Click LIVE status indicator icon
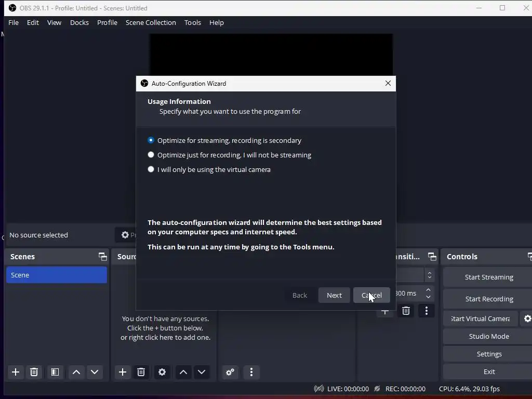Viewport: 532px width, 399px height. click(318, 389)
